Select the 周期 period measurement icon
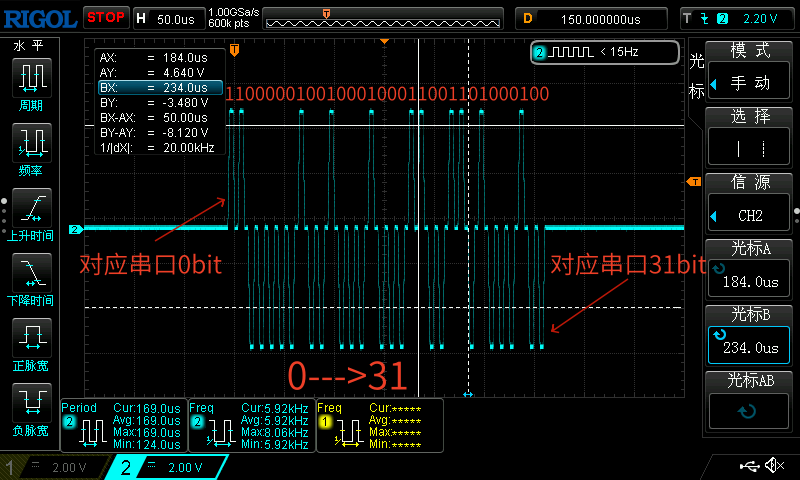The width and height of the screenshot is (800, 480). pos(32,84)
